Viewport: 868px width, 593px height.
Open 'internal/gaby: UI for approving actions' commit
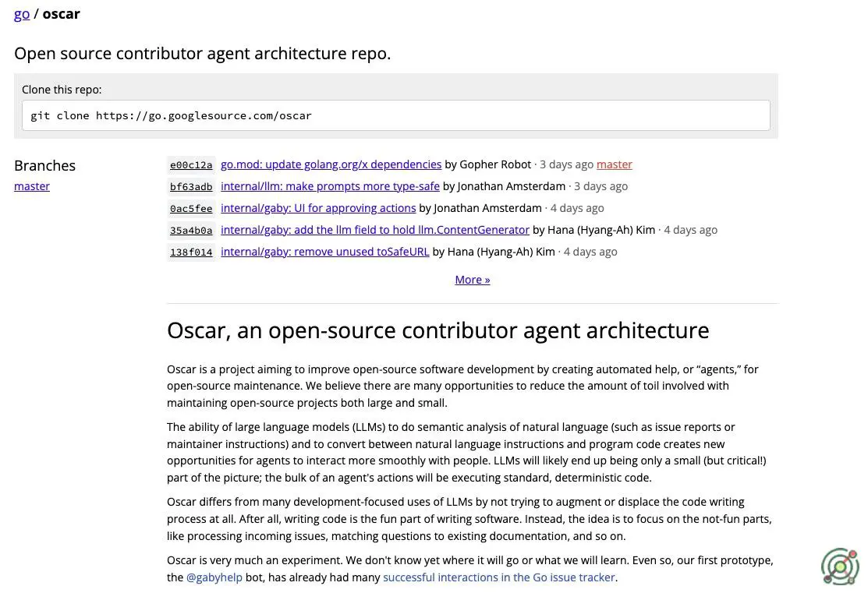[x=318, y=208]
